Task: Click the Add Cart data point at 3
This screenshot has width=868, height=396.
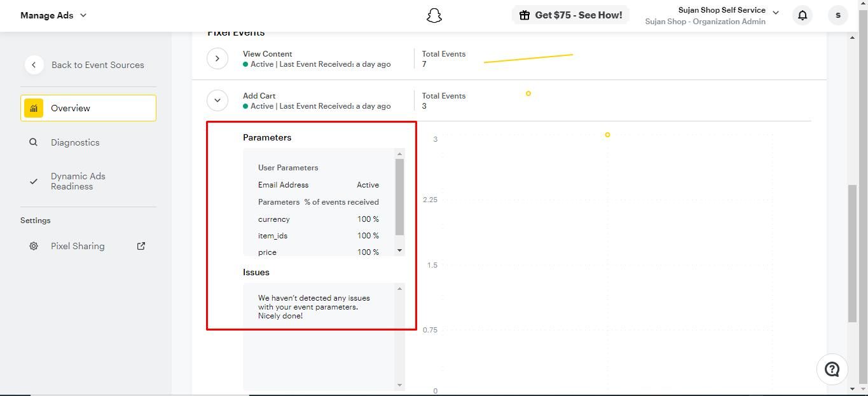Action: point(607,135)
